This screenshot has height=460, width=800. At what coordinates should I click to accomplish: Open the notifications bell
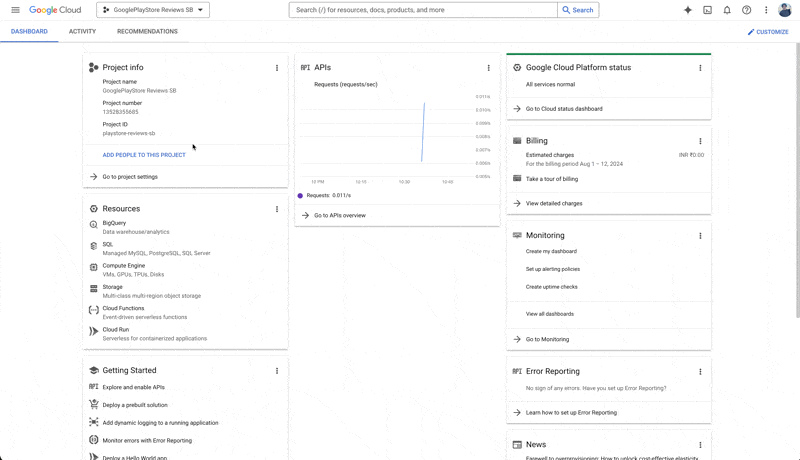click(x=727, y=10)
